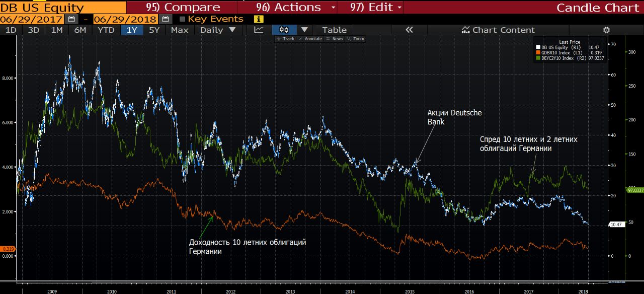This screenshot has height=294, width=644.
Task: Select the 5Y time range
Action: pos(154,30)
